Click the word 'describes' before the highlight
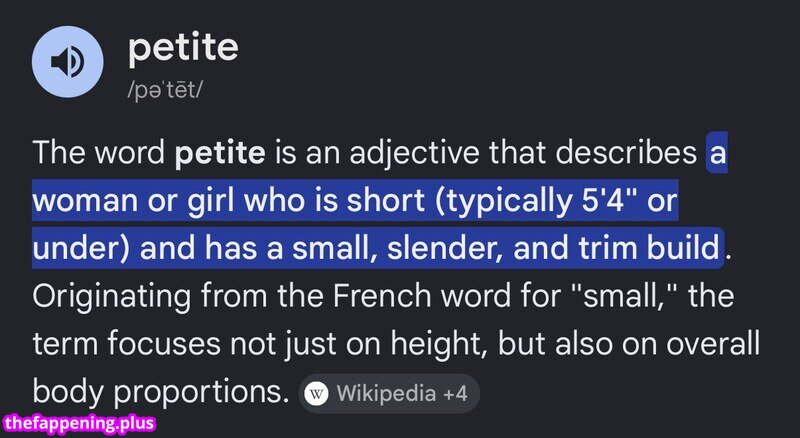Image resolution: width=800 pixels, height=438 pixels. pyautogui.click(x=626, y=153)
